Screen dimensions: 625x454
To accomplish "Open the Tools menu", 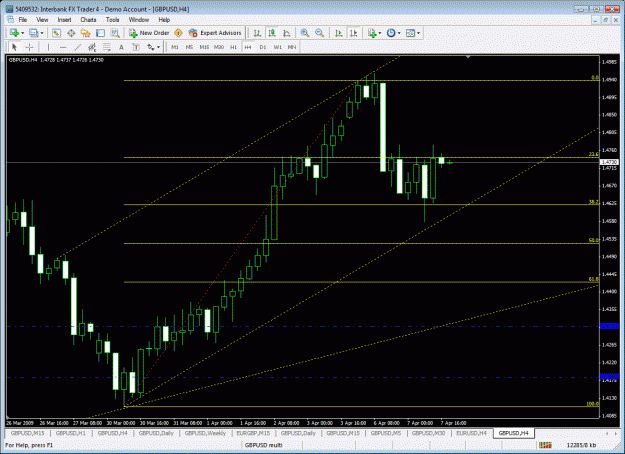I will [x=112, y=20].
